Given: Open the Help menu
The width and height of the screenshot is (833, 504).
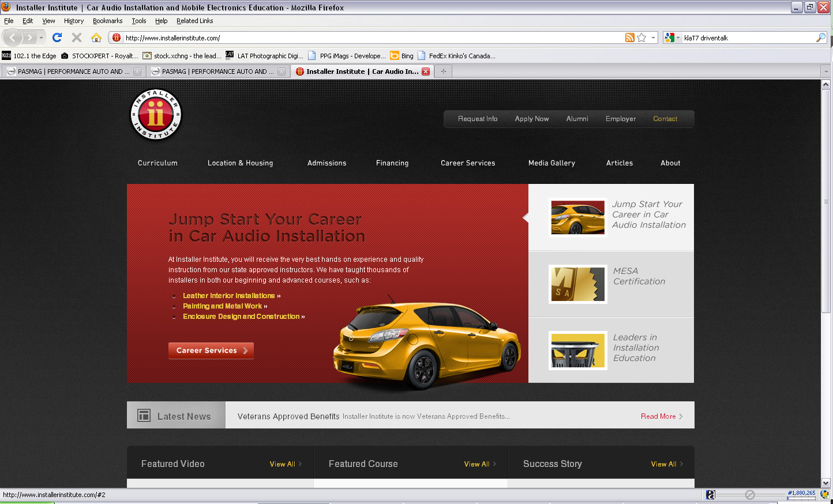Looking at the screenshot, I should coord(162,21).
